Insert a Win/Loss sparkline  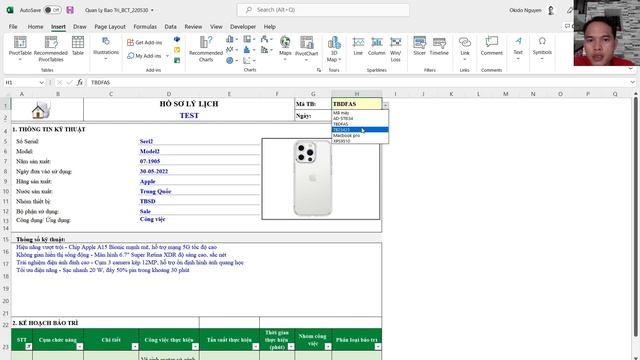click(x=396, y=49)
